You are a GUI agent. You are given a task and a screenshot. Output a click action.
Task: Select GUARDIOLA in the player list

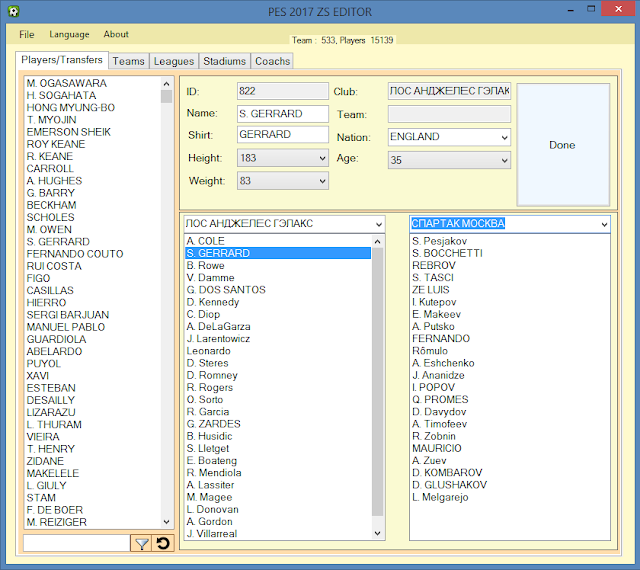[x=56, y=339]
